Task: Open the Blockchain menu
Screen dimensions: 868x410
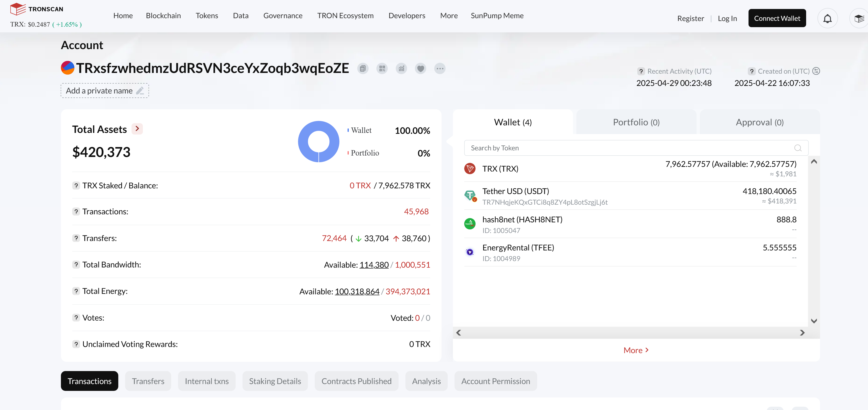Action: [x=163, y=16]
